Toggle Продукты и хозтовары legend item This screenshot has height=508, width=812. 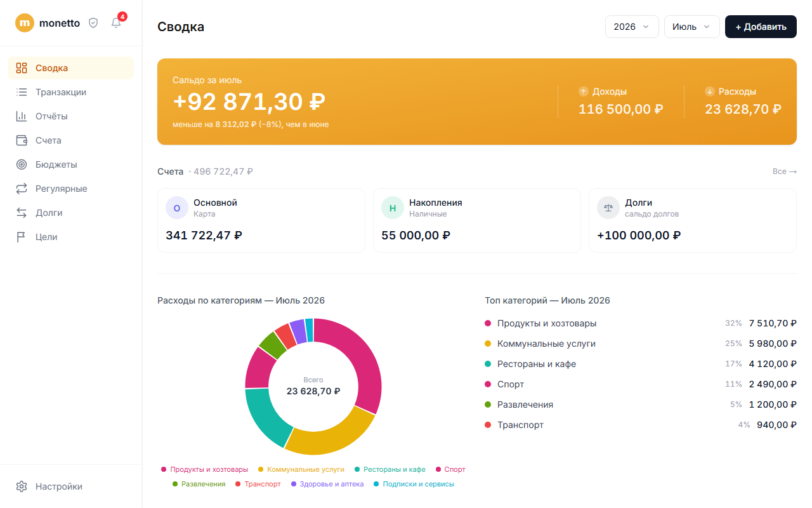(x=204, y=469)
